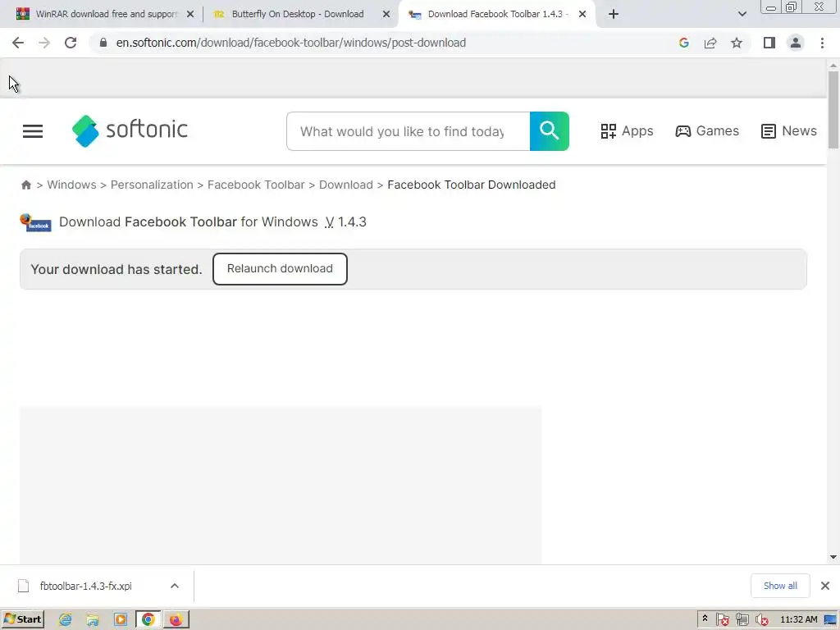
Task: Click the page vertical scrollbar thumb
Action: [833, 110]
